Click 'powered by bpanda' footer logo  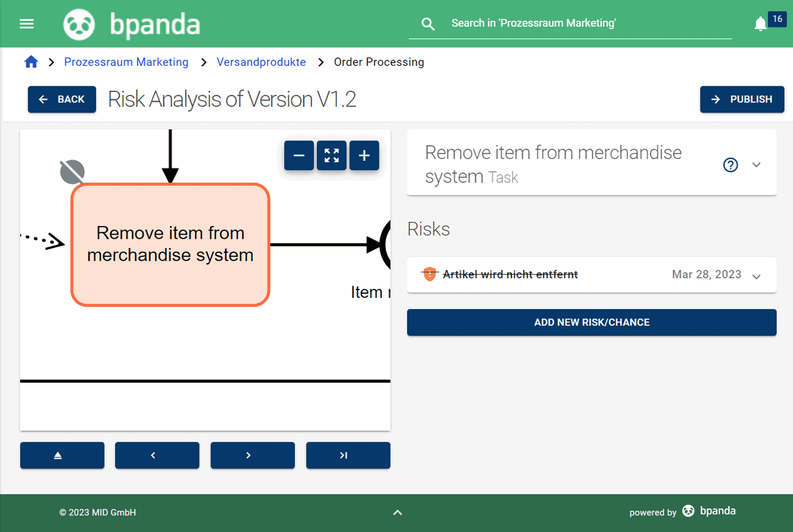(x=683, y=512)
